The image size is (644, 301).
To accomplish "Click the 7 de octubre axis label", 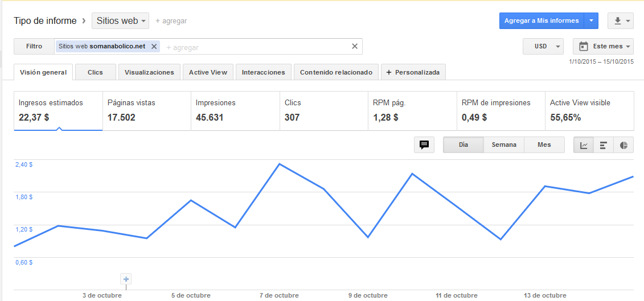I will [279, 295].
